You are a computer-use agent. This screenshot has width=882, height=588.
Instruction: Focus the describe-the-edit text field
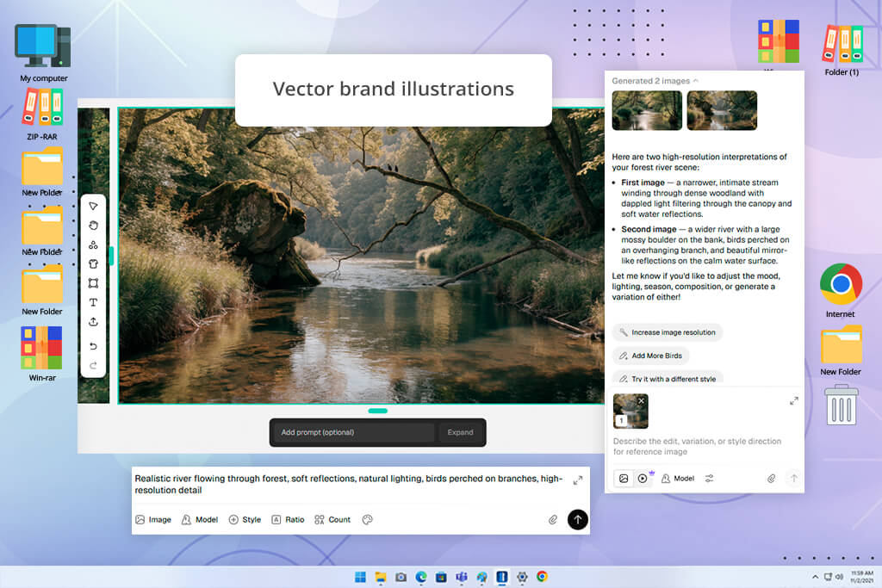coord(697,446)
